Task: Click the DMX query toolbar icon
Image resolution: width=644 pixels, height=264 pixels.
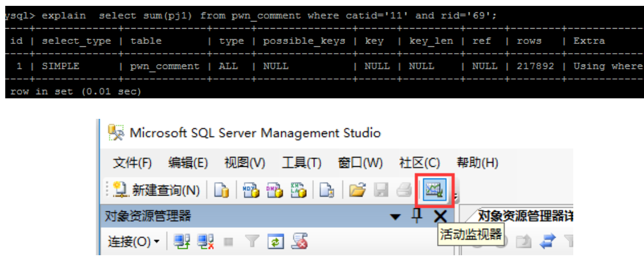Action: [x=275, y=190]
